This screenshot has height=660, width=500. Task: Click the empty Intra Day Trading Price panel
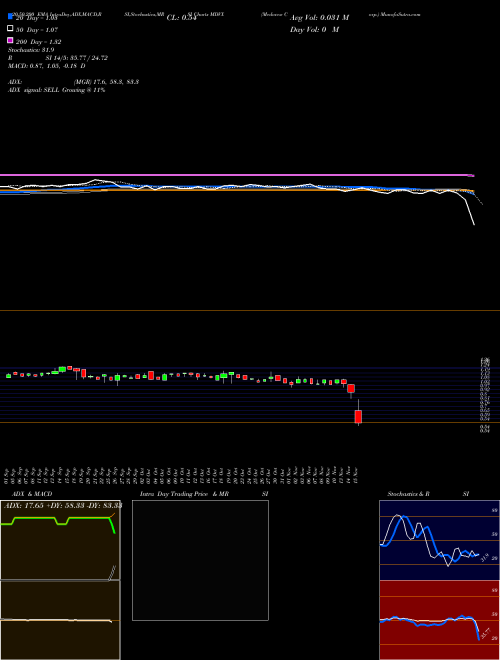coord(200,560)
